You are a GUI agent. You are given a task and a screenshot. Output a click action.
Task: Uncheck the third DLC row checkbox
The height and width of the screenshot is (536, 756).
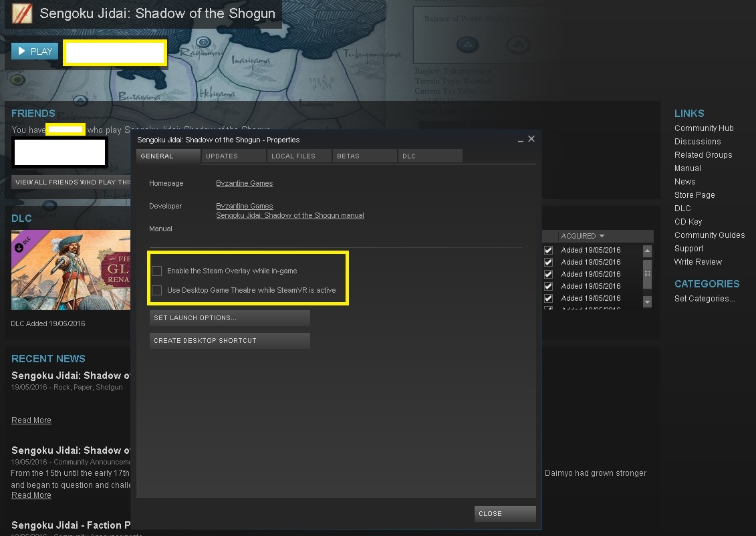pos(548,274)
